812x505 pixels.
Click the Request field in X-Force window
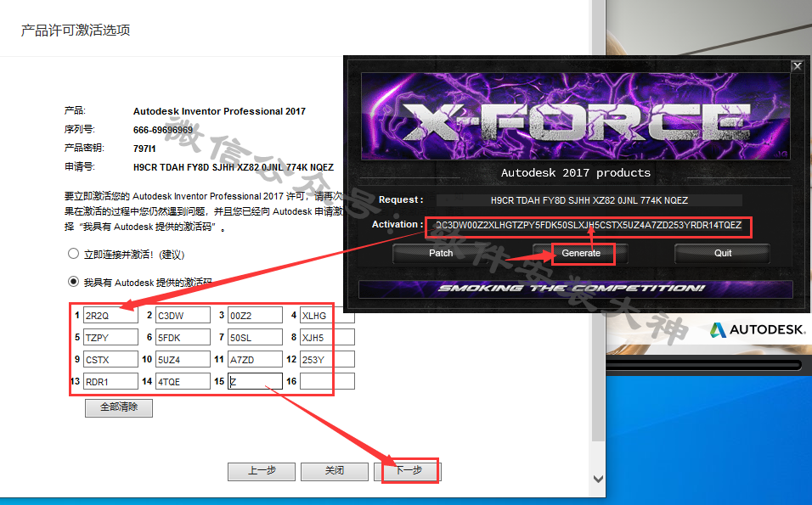click(589, 200)
